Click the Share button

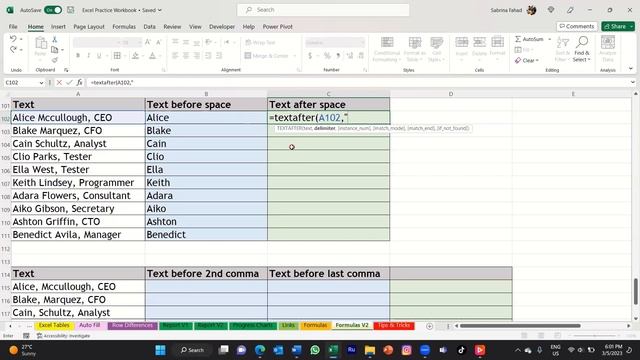pos(618,26)
